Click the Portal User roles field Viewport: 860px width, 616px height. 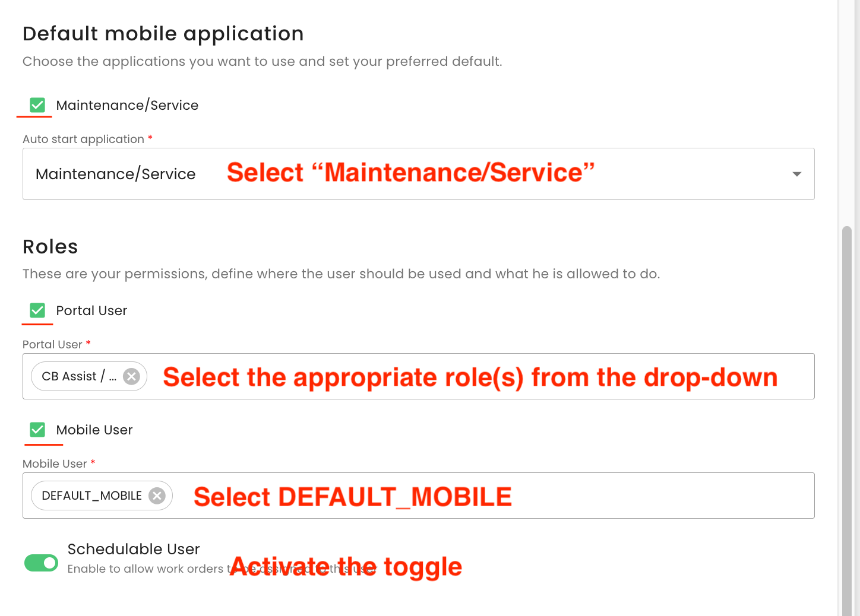[475, 376]
